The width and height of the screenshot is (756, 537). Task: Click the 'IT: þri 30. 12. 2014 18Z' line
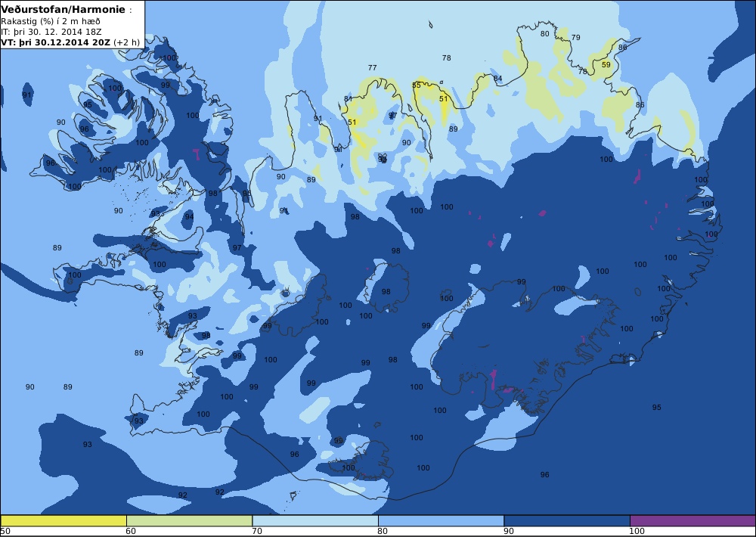pyautogui.click(x=51, y=32)
